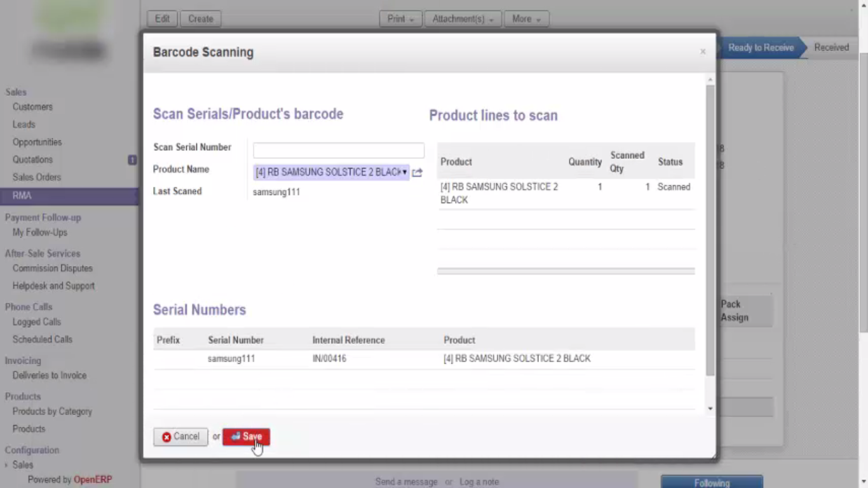Click Log a note link

tap(479, 482)
